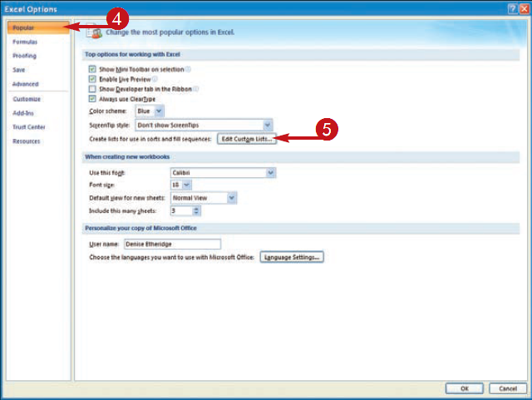Click info icon next to Mini Toolbar option
This screenshot has height=400, width=532.
coord(188,69)
